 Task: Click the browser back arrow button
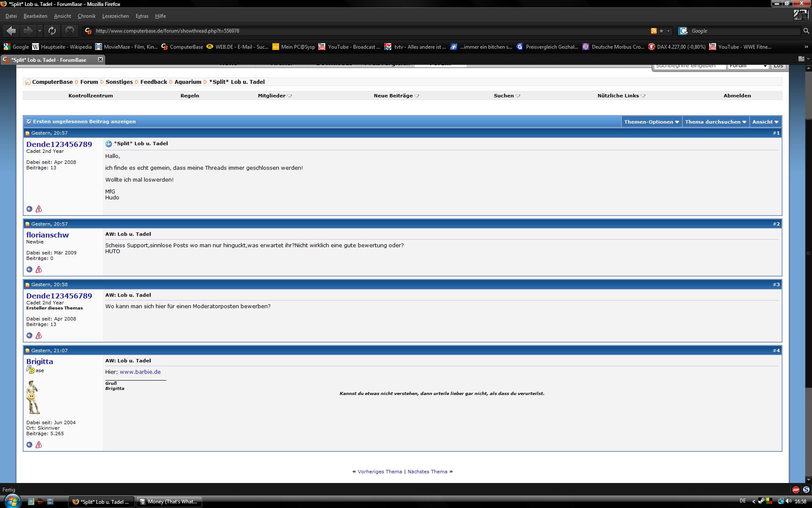point(11,31)
